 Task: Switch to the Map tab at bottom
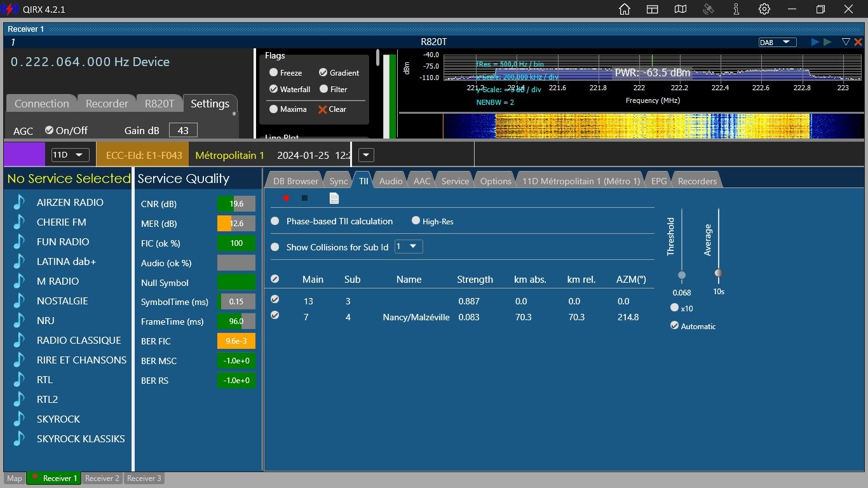(x=14, y=478)
